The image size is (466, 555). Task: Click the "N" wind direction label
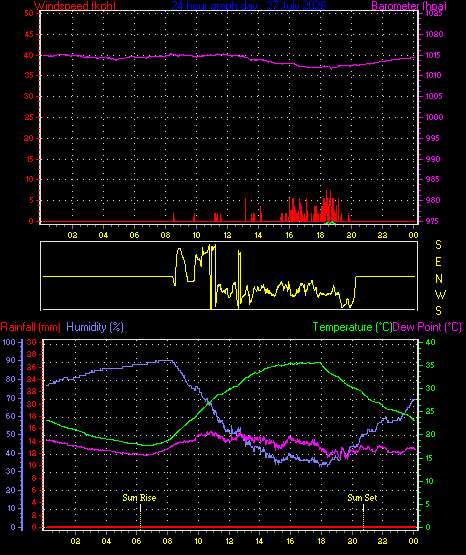click(439, 279)
